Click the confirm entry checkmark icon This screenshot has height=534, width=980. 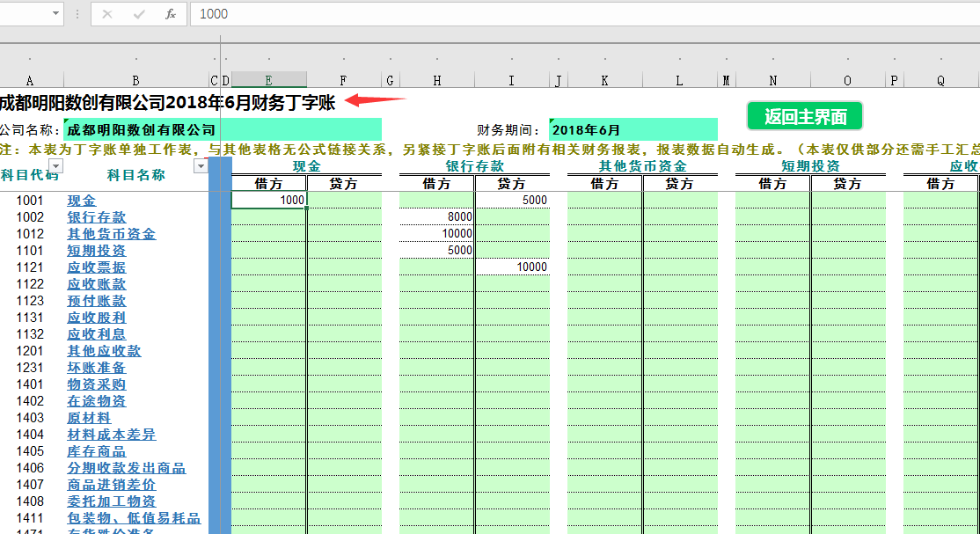pyautogui.click(x=139, y=14)
